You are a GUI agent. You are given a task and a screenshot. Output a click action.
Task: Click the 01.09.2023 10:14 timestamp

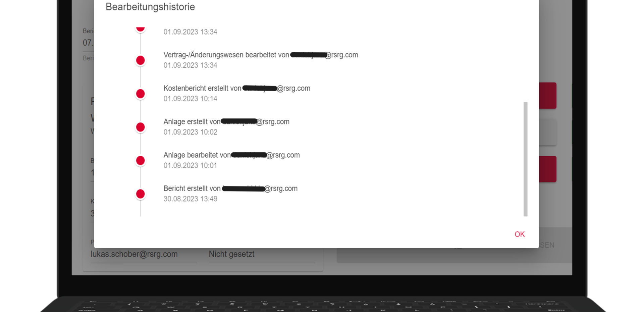(x=190, y=99)
